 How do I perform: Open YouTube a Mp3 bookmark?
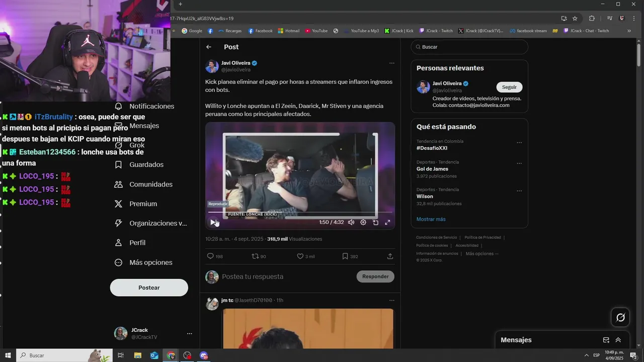coord(361,31)
